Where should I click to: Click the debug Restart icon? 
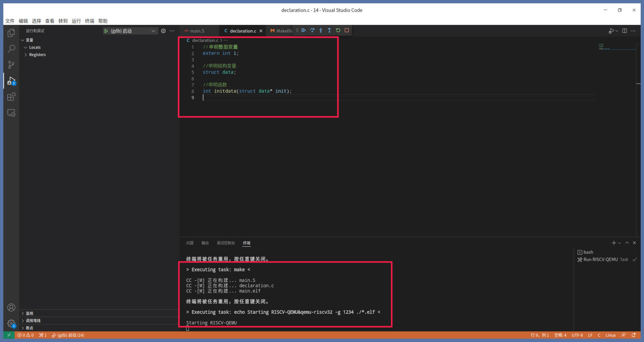338,31
